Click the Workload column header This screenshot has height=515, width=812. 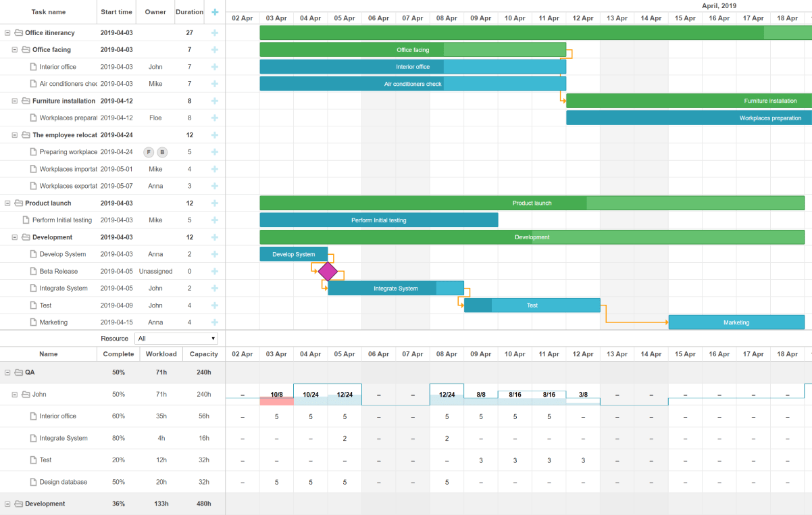(x=161, y=354)
